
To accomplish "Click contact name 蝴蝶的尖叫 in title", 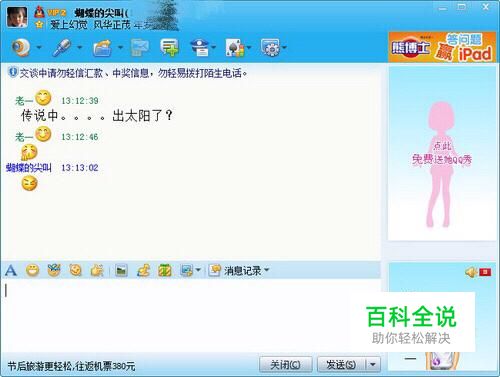I will tap(102, 13).
